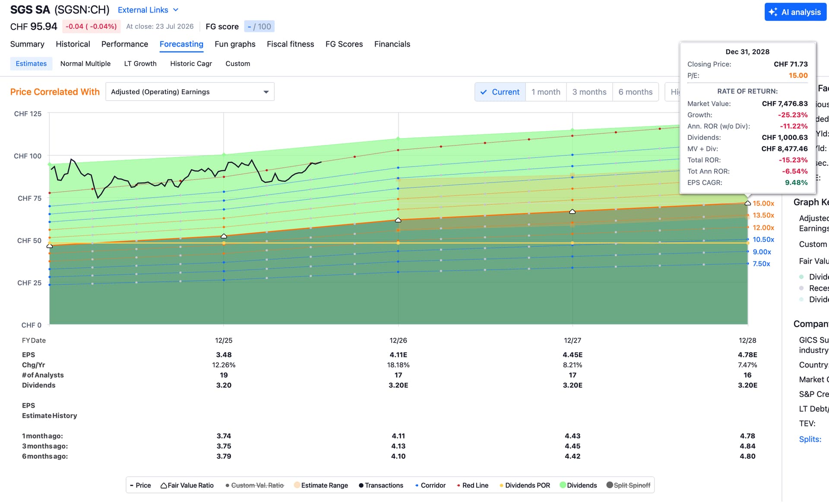Image resolution: width=829 pixels, height=504 pixels.
Task: Open the AI analysis panel
Action: coord(795,12)
